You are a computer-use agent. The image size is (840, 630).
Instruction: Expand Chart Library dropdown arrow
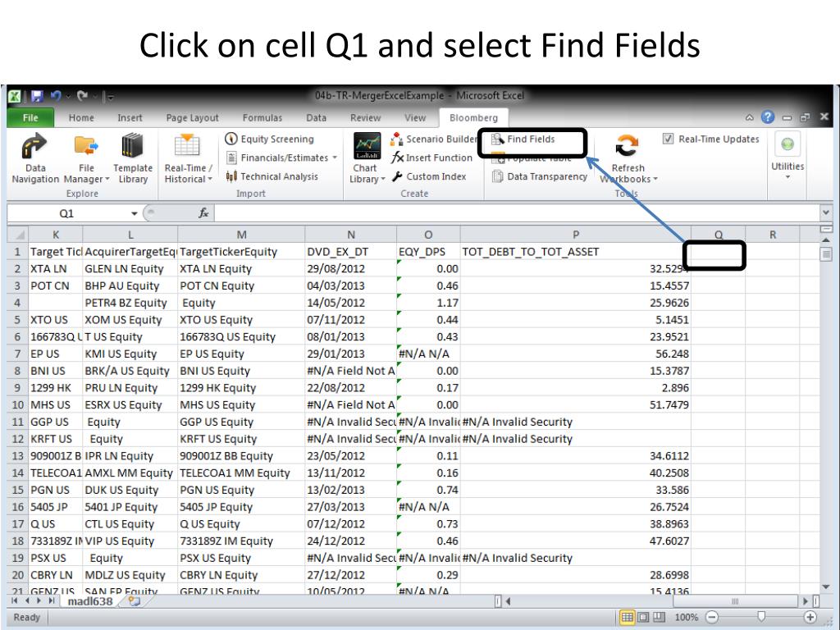coord(383,179)
